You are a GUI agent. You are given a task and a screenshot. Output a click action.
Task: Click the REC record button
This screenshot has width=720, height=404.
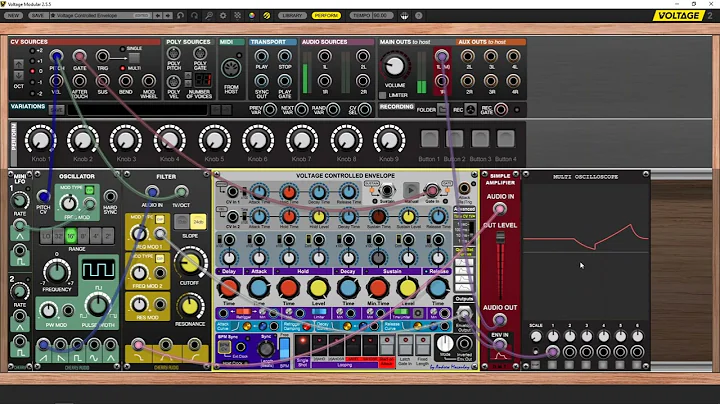pyautogui.click(x=470, y=110)
